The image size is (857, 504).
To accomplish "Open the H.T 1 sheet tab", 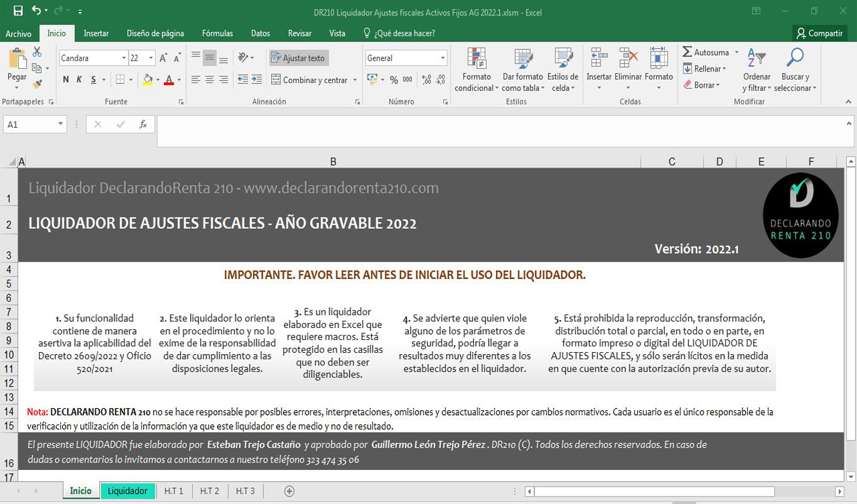I will pos(173,491).
